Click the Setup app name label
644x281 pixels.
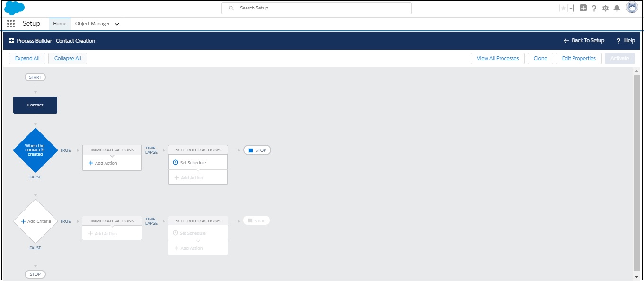click(31, 24)
